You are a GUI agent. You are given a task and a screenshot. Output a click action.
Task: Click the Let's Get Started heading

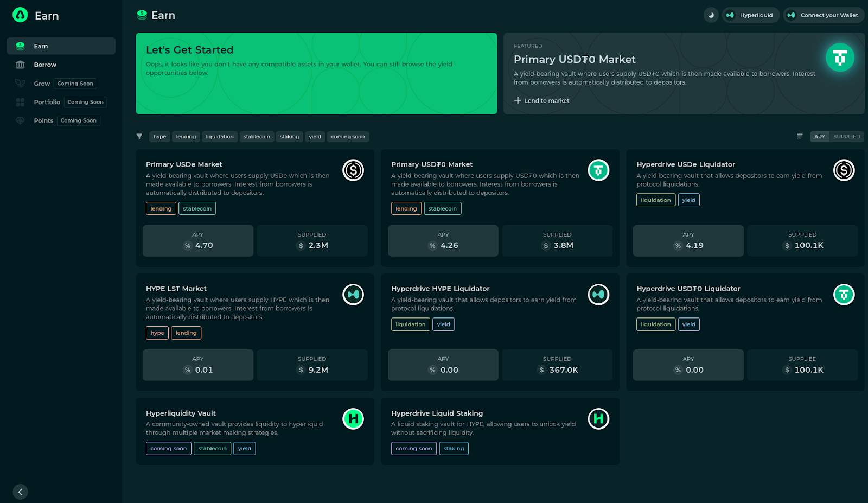pyautogui.click(x=189, y=50)
